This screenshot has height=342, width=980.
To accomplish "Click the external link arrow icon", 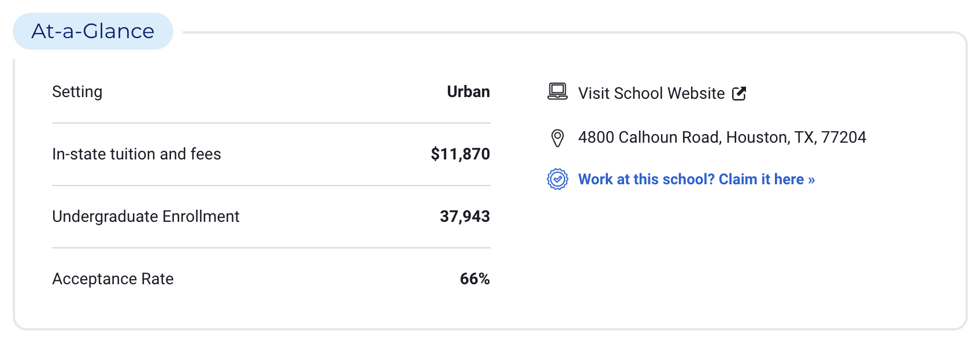I will (x=739, y=94).
